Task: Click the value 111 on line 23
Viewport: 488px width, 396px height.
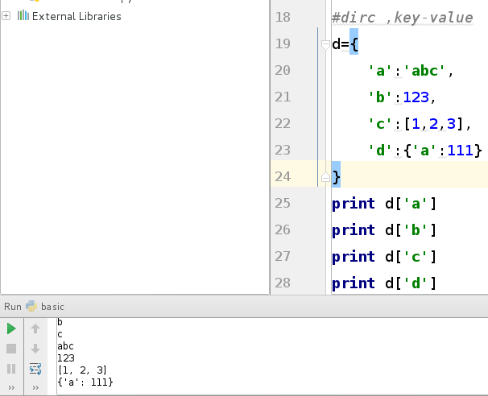Action: (460, 150)
